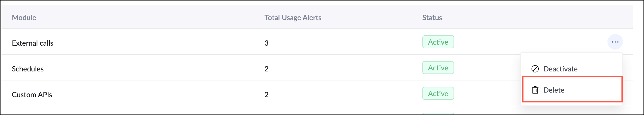
Task: Click the Delete trash can icon
Action: (x=535, y=90)
